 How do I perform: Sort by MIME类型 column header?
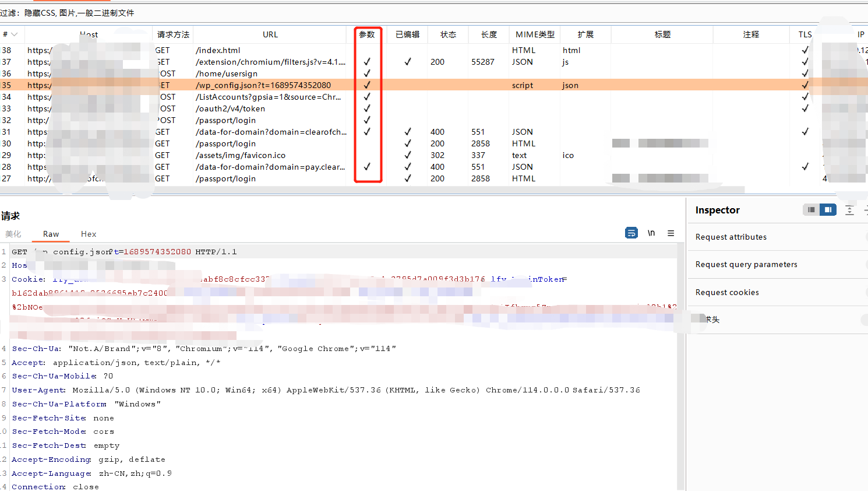click(535, 34)
